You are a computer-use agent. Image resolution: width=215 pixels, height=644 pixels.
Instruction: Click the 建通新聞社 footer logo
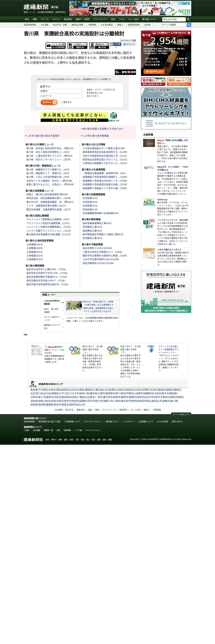(x=33, y=440)
